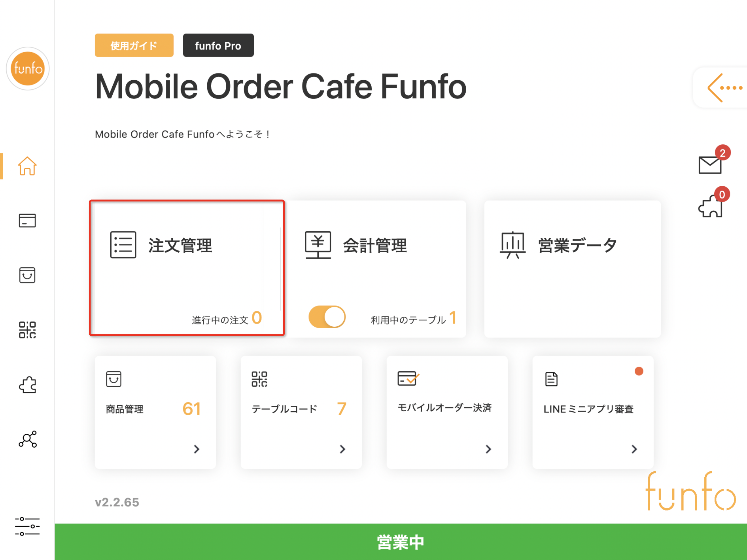Click the version number v2.2.65
The height and width of the screenshot is (560, 747).
click(117, 502)
